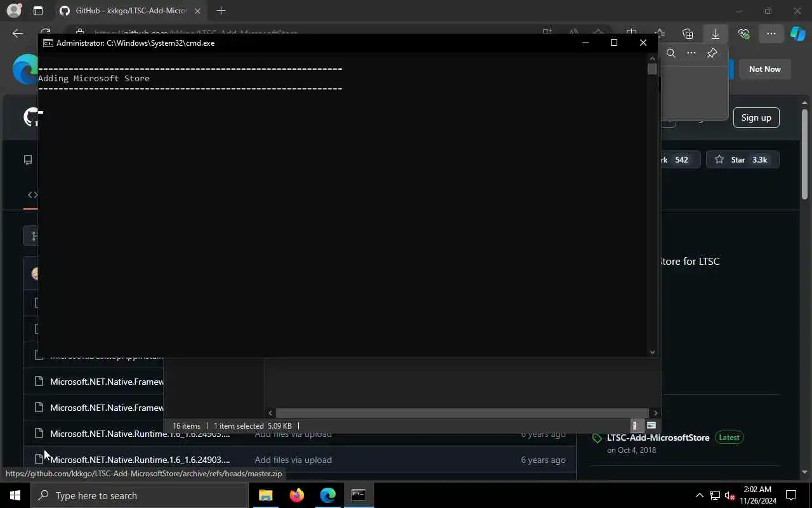Go back with the browser back arrow

click(x=18, y=34)
